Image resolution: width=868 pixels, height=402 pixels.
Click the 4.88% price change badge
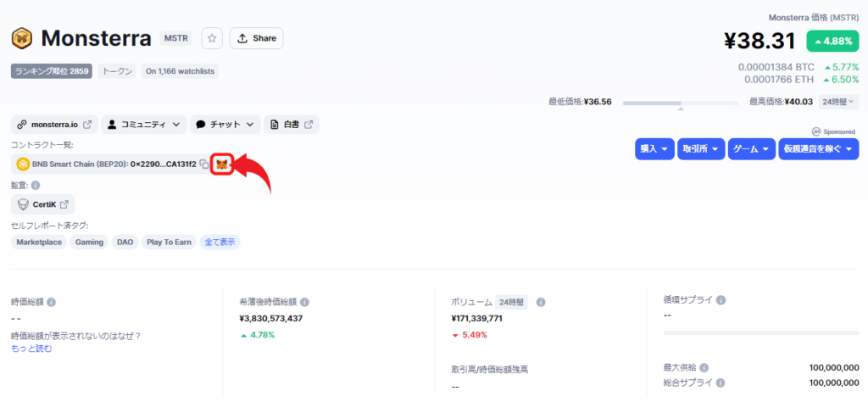coord(832,41)
